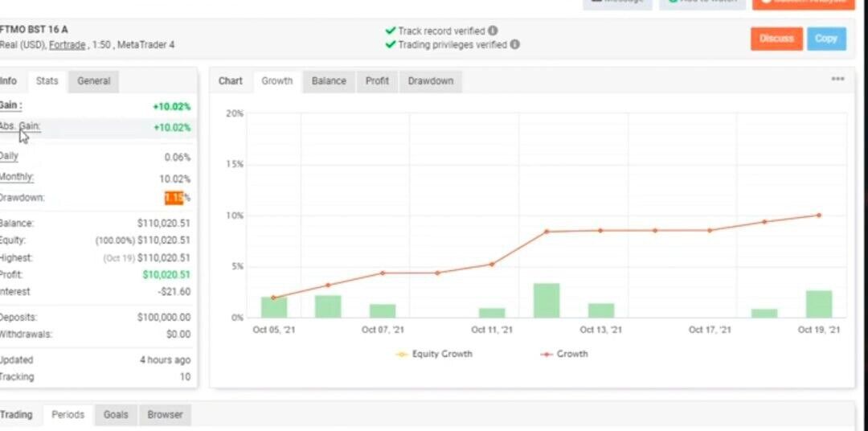Show the Profit chart tab
This screenshot has height=431, width=868.
pos(377,81)
